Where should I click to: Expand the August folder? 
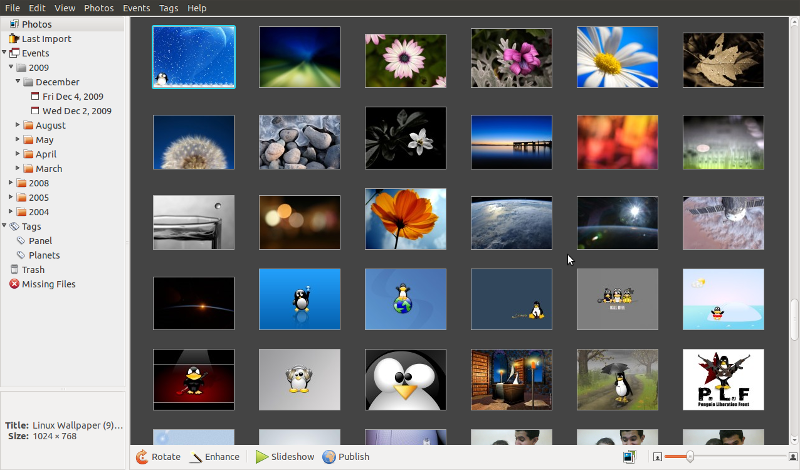point(17,125)
